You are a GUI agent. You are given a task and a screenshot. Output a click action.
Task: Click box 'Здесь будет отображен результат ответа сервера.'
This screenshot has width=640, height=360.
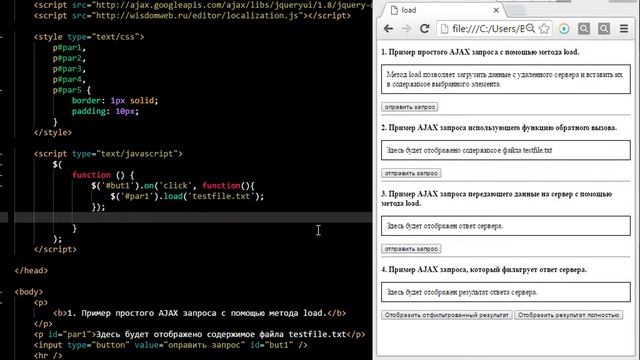tap(506, 292)
